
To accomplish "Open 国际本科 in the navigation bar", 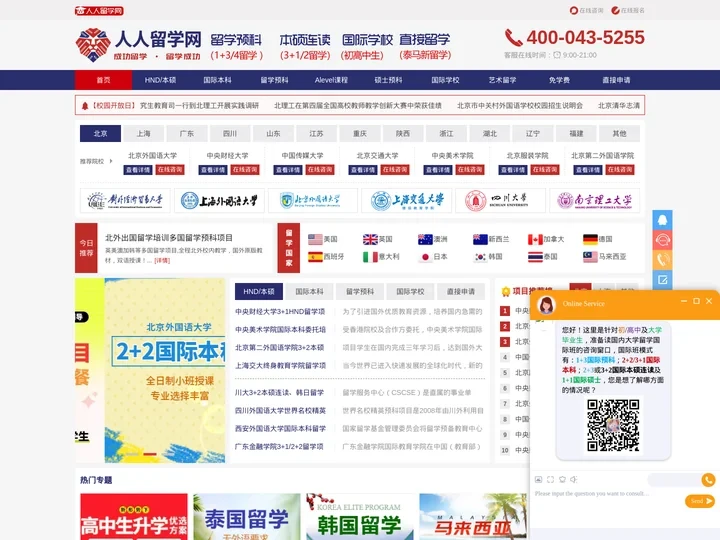I will click(217, 80).
